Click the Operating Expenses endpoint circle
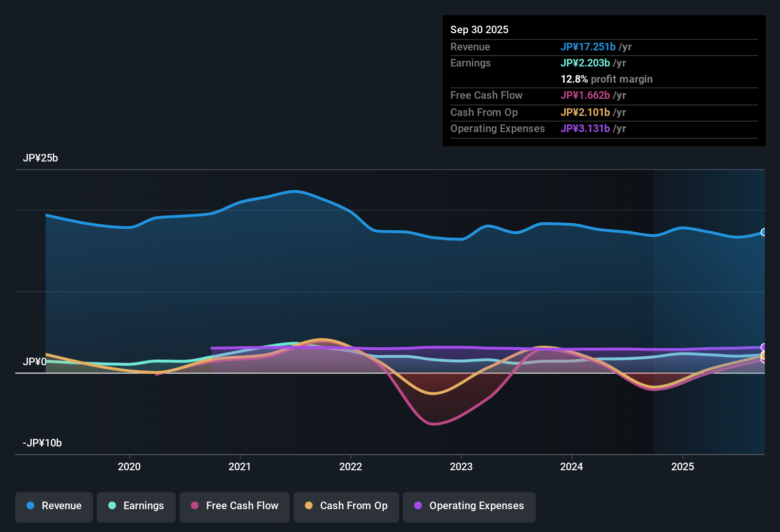780x532 pixels. [764, 348]
